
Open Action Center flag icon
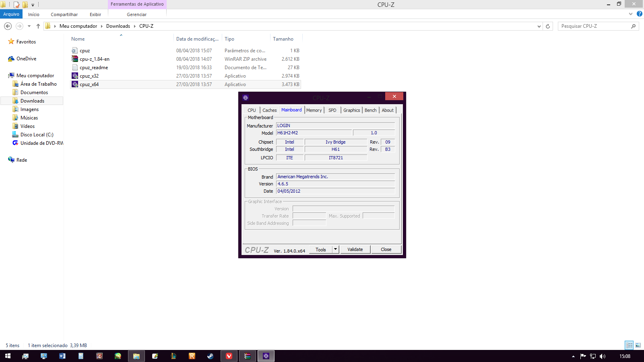click(x=583, y=356)
